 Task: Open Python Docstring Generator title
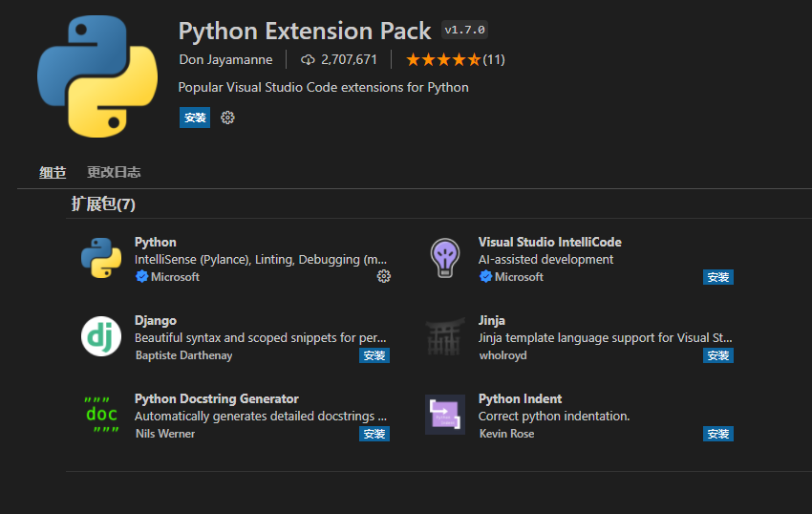(x=217, y=398)
